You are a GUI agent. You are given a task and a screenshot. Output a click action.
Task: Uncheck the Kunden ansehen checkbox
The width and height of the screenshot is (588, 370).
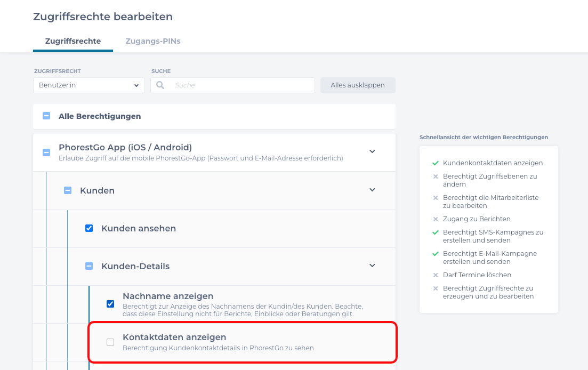(x=89, y=228)
